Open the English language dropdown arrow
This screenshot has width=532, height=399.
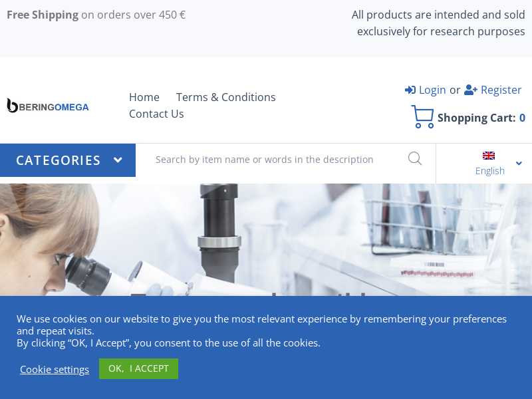[519, 163]
